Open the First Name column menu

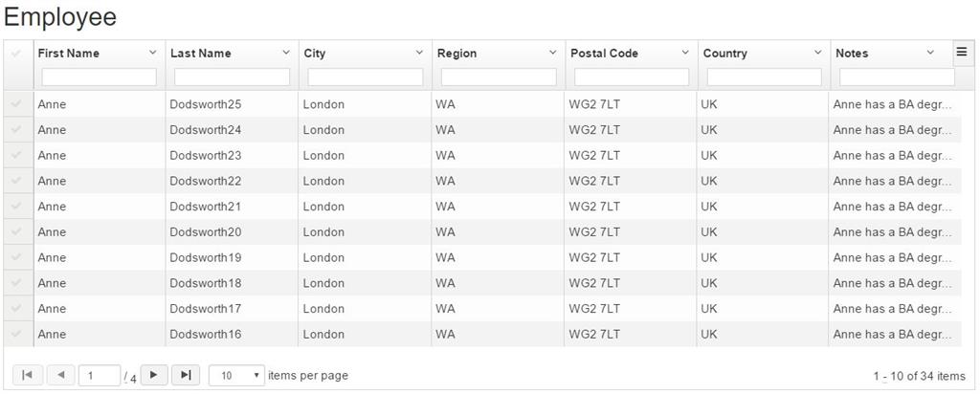tap(153, 53)
